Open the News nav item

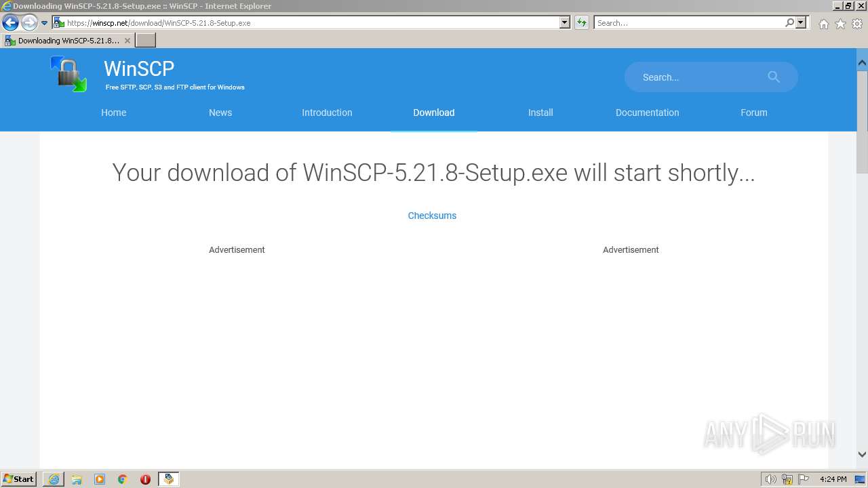(x=220, y=113)
